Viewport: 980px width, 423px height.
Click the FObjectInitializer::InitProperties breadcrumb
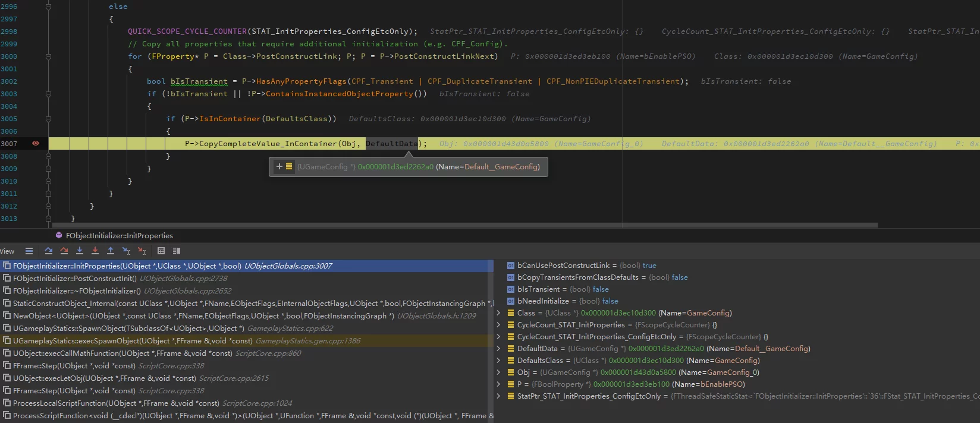click(119, 236)
